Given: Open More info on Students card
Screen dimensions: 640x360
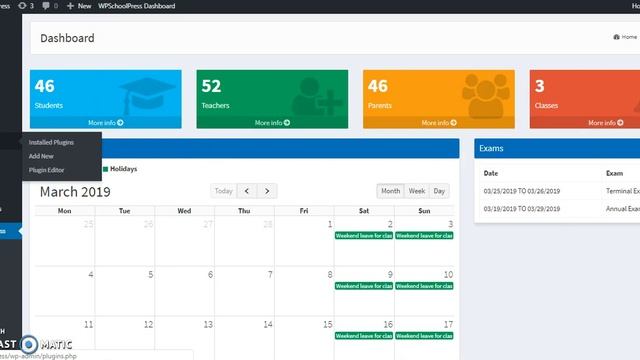Looking at the screenshot, I should [106, 122].
